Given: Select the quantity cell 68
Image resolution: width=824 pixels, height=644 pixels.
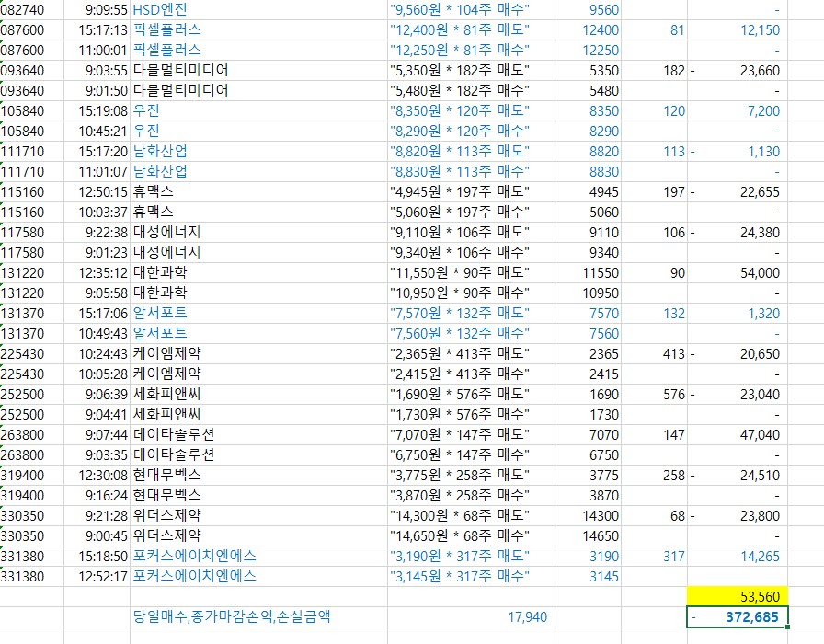Looking at the screenshot, I should tap(654, 516).
